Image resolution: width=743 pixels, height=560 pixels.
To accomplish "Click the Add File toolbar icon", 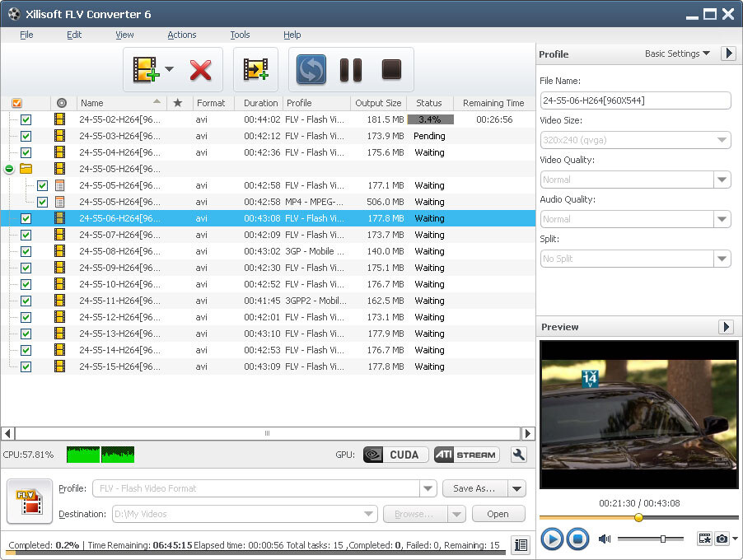I will [x=147, y=71].
